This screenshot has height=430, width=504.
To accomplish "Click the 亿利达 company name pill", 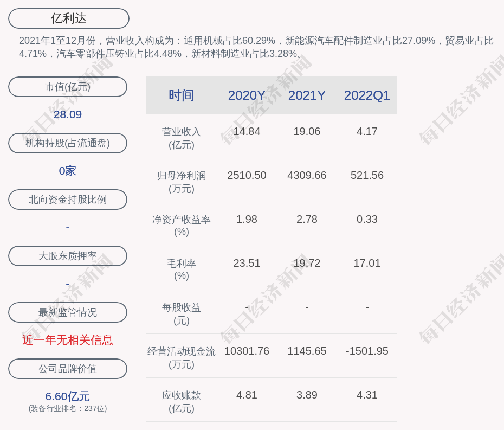I will click(69, 18).
